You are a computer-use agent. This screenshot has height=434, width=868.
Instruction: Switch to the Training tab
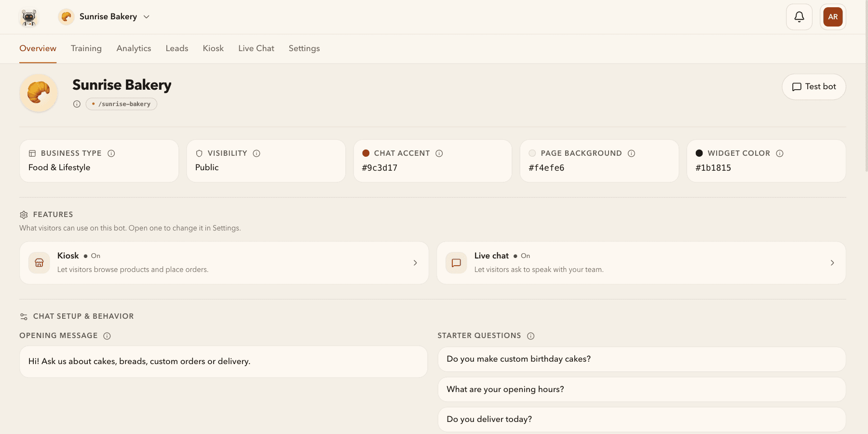(x=86, y=48)
